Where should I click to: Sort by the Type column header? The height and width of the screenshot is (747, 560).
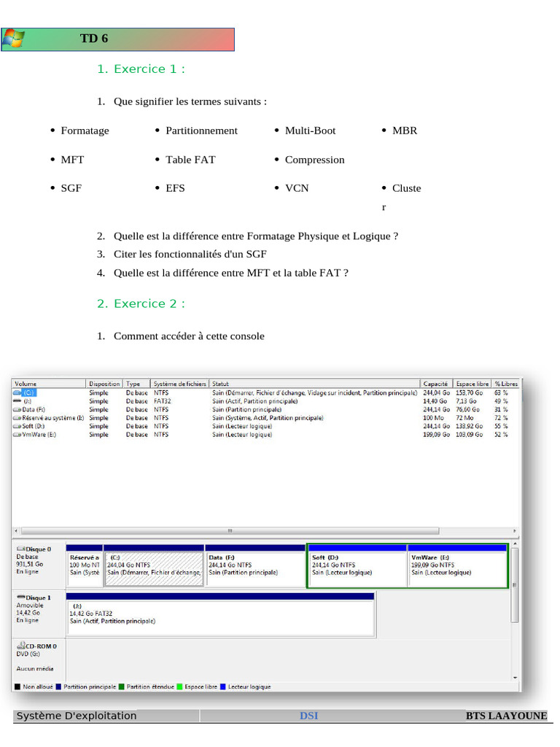pyautogui.click(x=136, y=384)
